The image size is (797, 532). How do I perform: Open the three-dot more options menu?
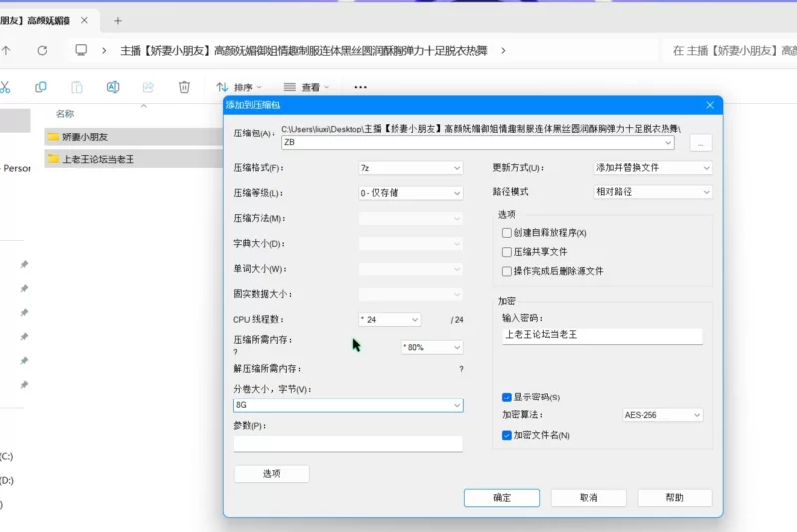(360, 87)
